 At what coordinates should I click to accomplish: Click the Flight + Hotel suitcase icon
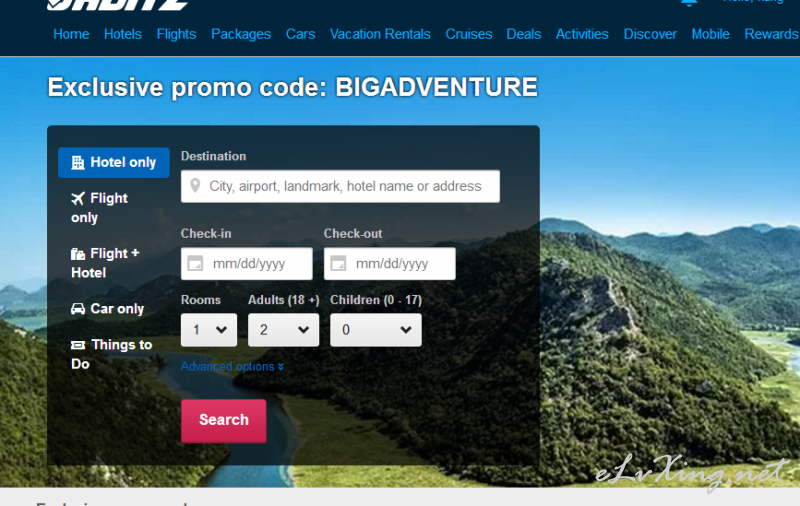click(78, 254)
